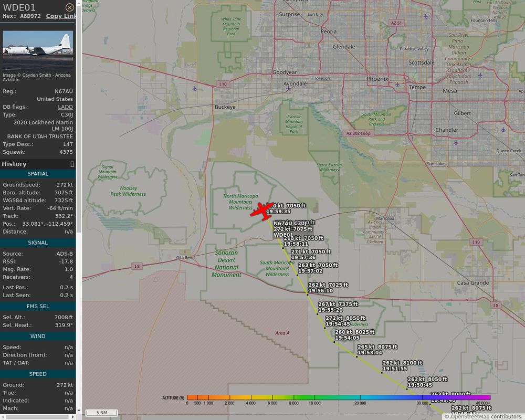Click the Gila Bend town label
Screen dimensions: 525x420
[185, 258]
